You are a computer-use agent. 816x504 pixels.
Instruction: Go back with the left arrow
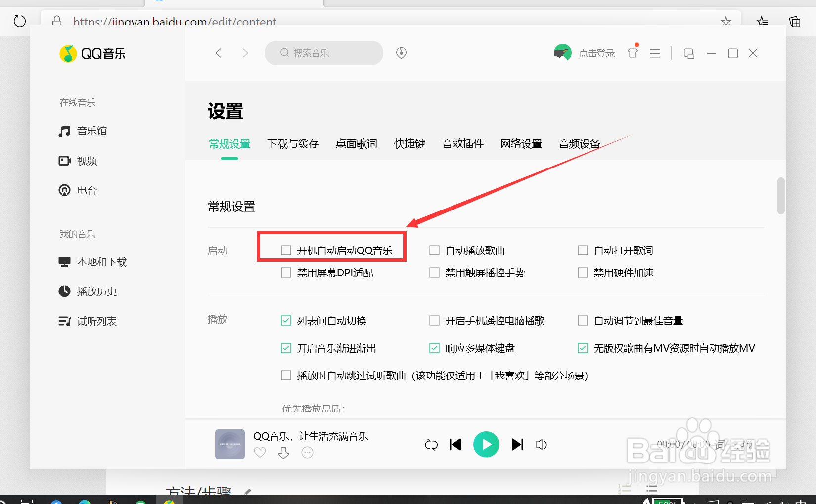[219, 53]
